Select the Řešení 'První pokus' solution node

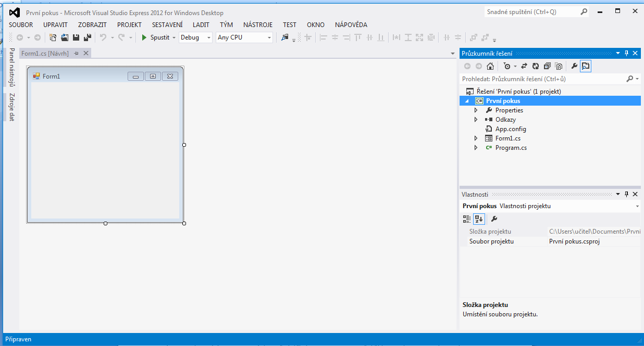[514, 92]
